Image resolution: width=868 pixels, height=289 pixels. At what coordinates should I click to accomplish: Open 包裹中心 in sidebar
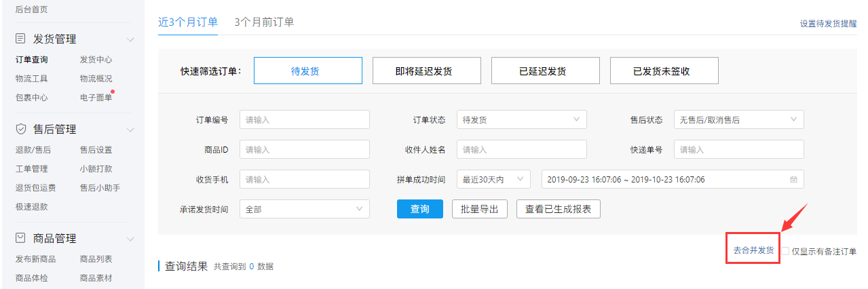click(31, 98)
